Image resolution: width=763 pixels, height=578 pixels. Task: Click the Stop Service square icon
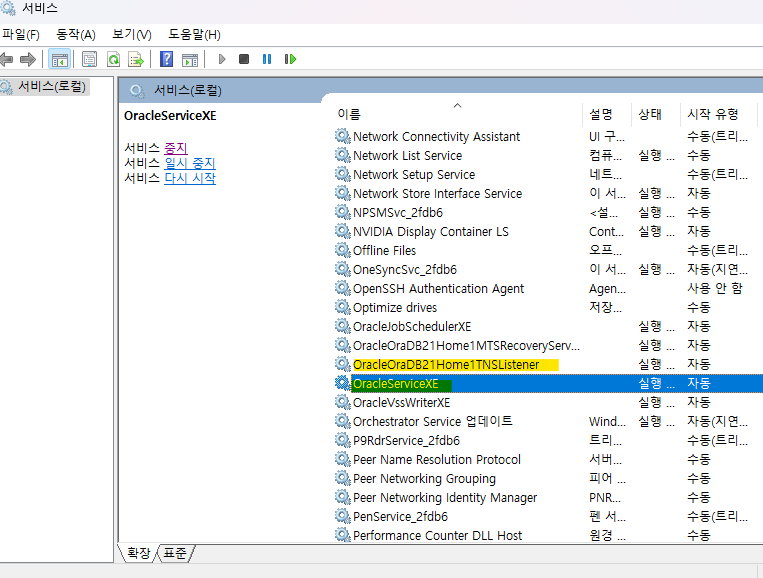pos(244,59)
